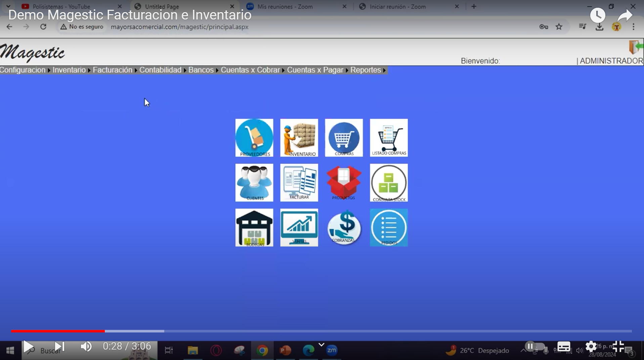Viewport: 644px width, 360px height.
Task: Open the tab search dropdown chevron
Action: point(8,6)
